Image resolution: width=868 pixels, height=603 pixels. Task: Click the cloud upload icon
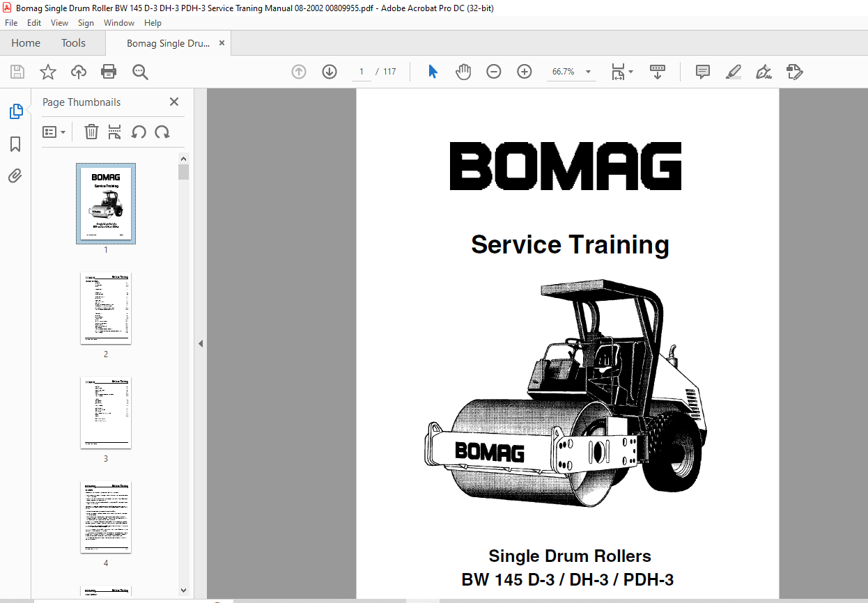point(79,72)
